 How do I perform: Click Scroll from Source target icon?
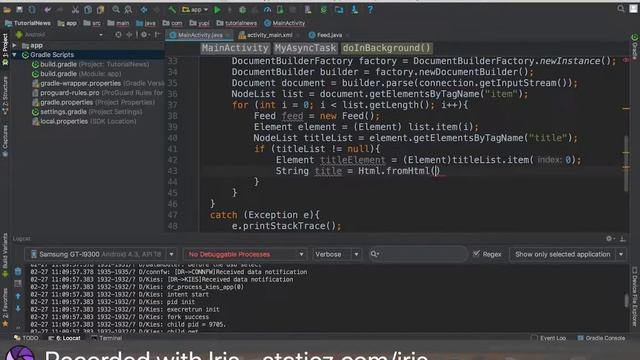click(118, 35)
